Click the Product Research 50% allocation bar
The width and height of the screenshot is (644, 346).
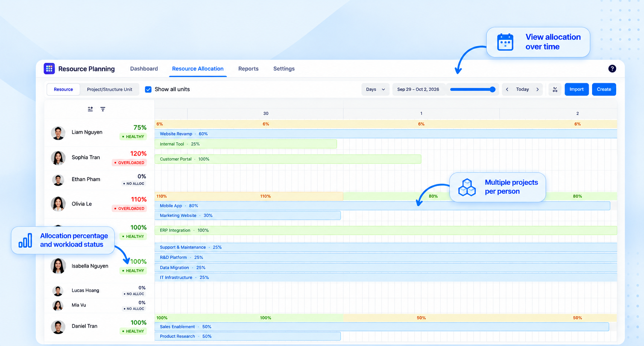coord(248,336)
